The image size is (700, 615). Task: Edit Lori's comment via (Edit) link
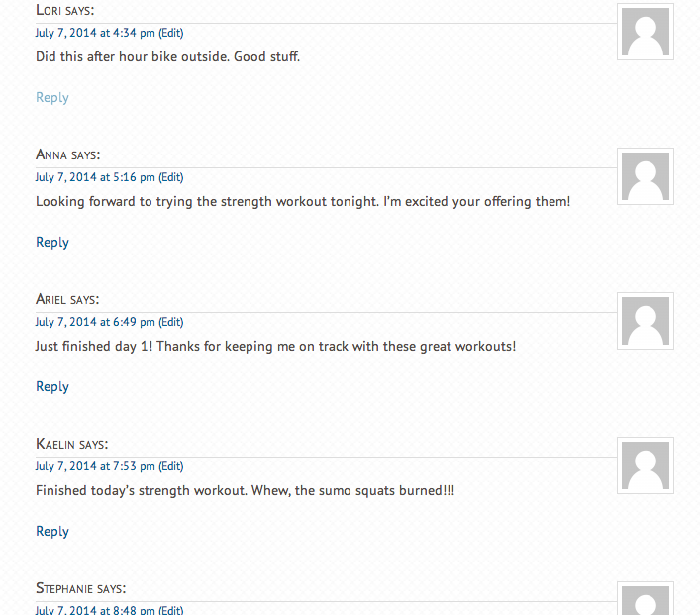tap(171, 33)
